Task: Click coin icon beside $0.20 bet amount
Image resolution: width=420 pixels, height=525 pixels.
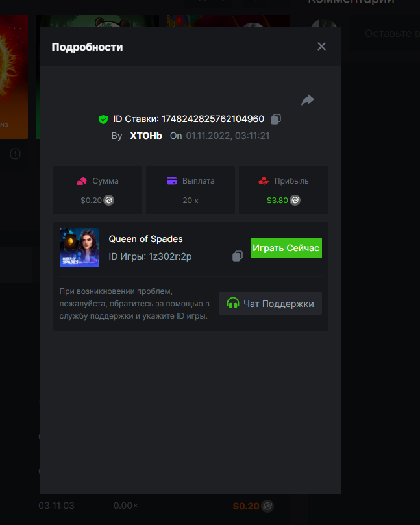Action: (x=109, y=201)
